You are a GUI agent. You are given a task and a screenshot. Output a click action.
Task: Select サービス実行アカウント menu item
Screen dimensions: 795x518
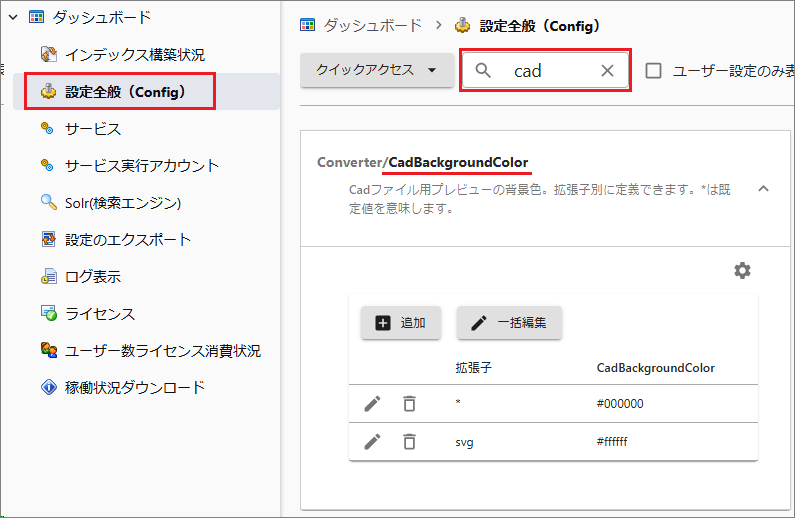point(141,166)
